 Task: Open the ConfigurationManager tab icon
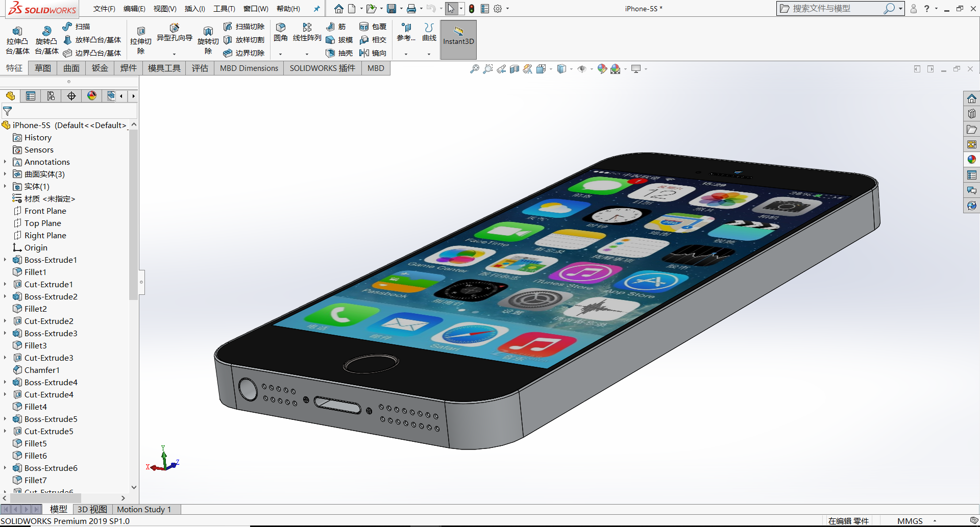(x=51, y=96)
